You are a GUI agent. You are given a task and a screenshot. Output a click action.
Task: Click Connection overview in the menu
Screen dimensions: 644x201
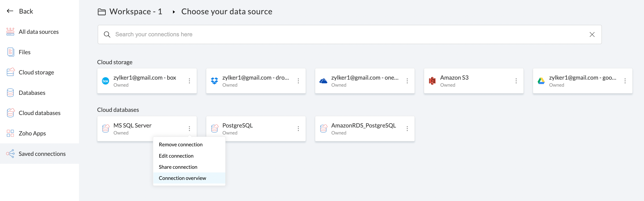coord(182,178)
